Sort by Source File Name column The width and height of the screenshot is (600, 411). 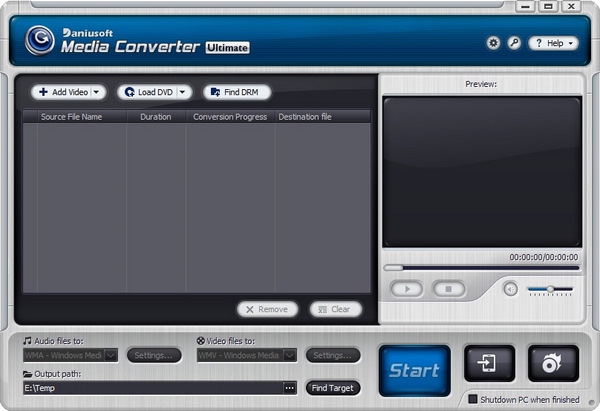(82, 117)
